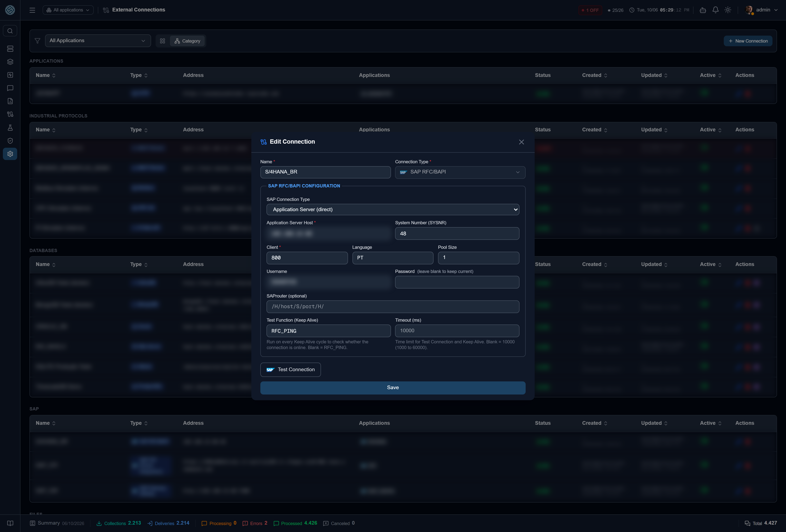Click the System Number (SYSNR) field
The width and height of the screenshot is (786, 532).
[457, 233]
